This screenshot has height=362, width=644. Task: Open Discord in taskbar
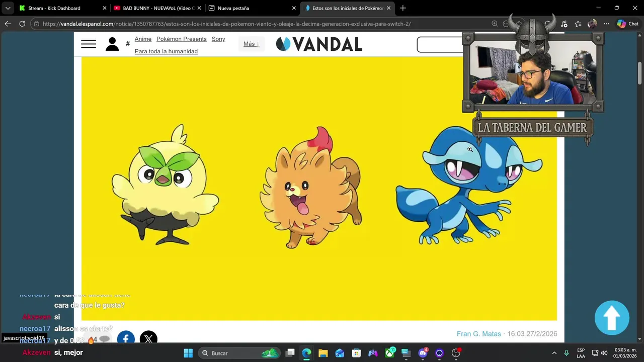tap(423, 353)
